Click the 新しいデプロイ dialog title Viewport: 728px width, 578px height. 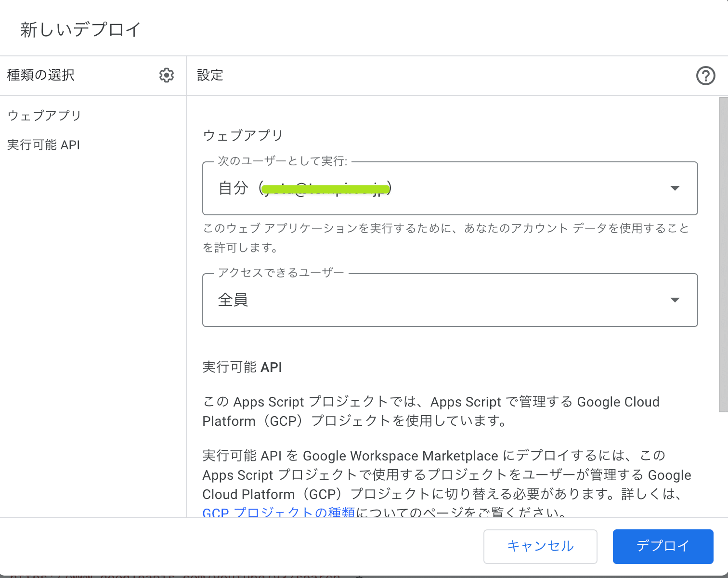click(80, 29)
